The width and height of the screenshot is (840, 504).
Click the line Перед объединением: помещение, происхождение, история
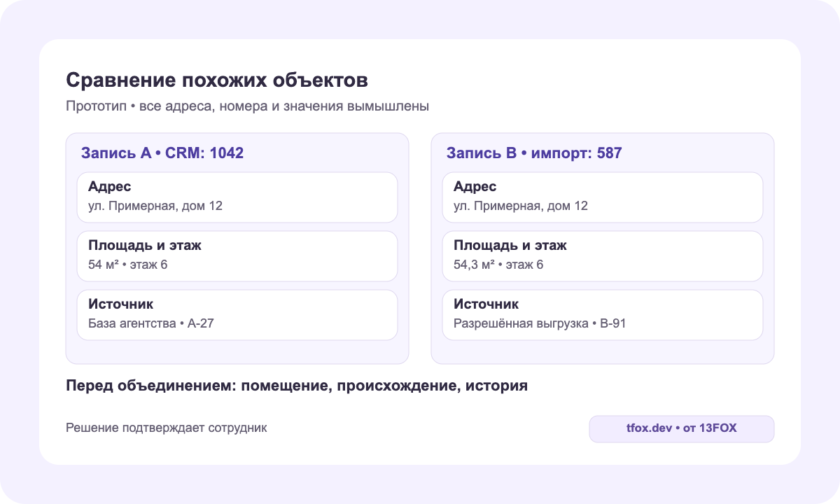(x=297, y=386)
